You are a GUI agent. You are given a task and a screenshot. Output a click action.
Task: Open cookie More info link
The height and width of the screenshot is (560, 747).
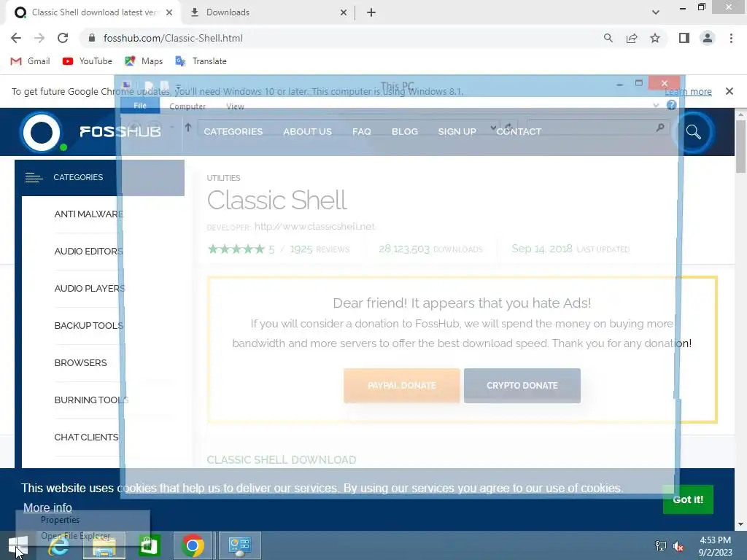(47, 507)
